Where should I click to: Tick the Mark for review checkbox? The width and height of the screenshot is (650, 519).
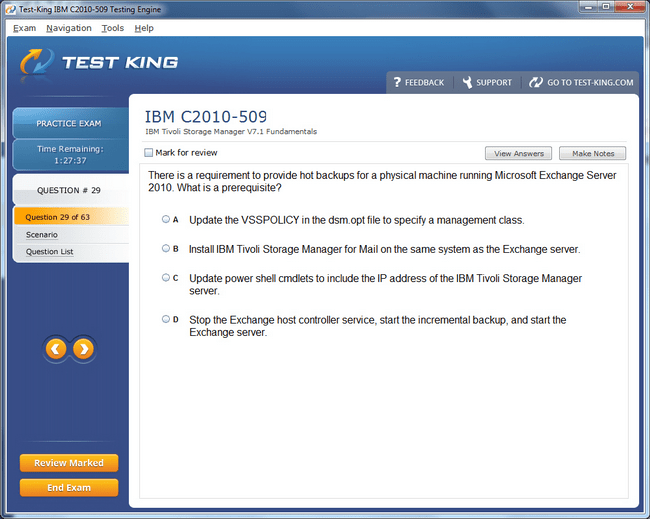click(x=148, y=153)
